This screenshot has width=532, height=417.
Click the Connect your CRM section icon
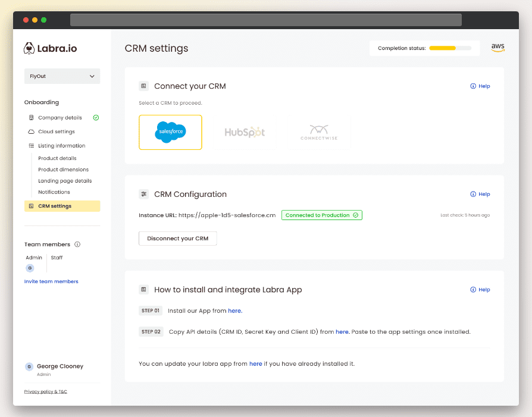[143, 86]
